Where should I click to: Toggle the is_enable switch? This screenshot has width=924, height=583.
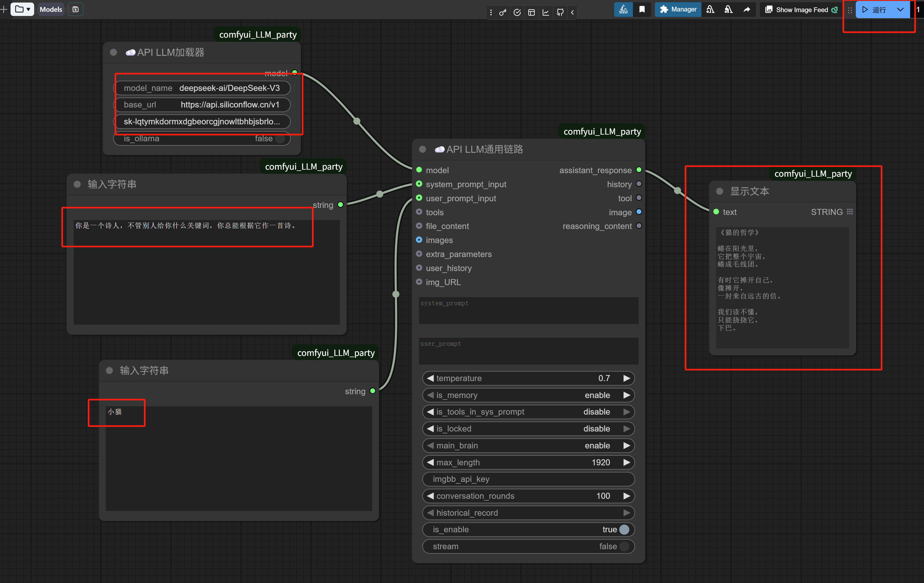tap(624, 529)
